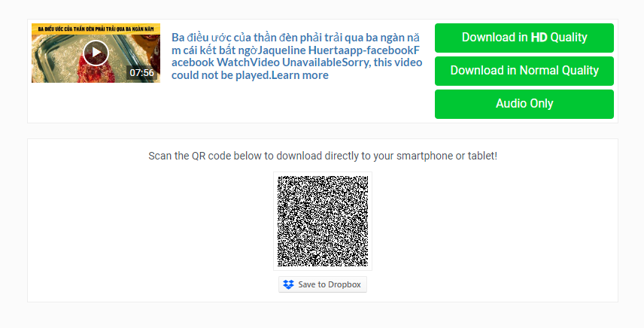Save the video to Dropbox

click(323, 284)
